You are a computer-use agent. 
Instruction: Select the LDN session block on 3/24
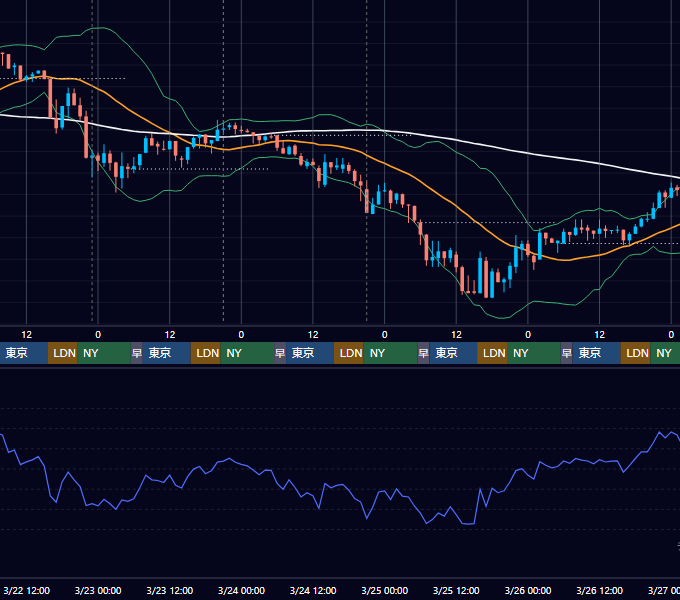(x=349, y=353)
